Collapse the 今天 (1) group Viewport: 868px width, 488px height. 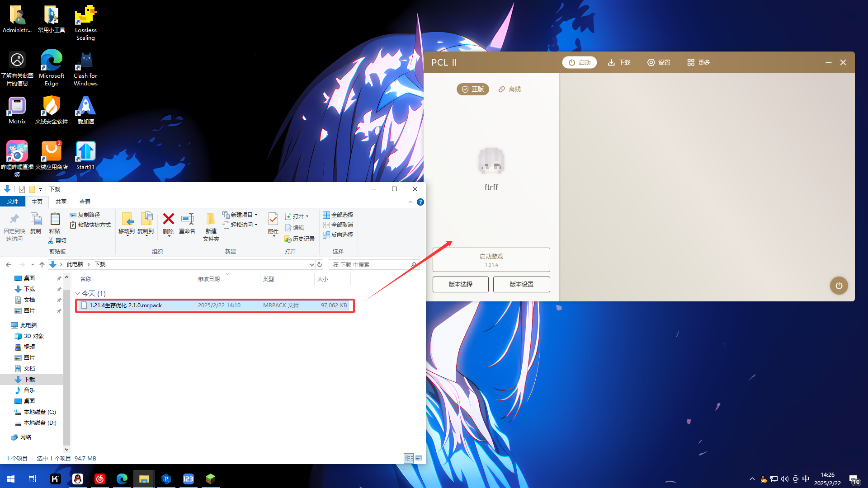[x=77, y=294]
